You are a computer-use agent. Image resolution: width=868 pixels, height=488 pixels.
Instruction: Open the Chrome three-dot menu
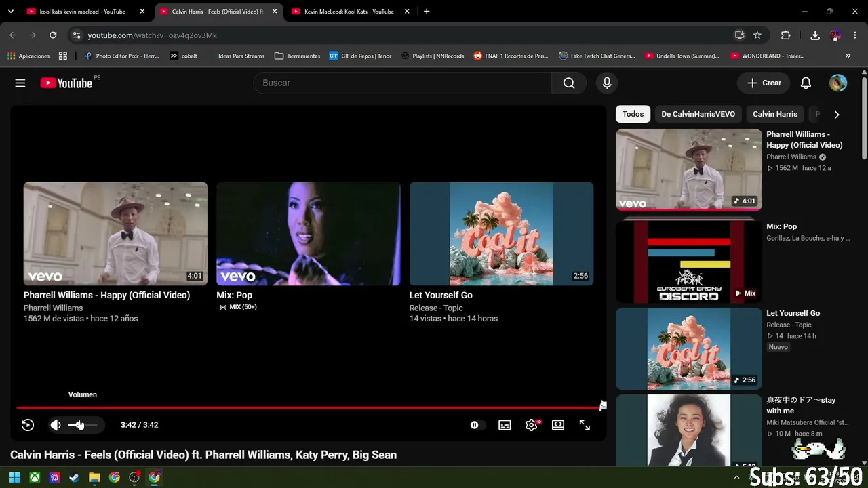854,35
